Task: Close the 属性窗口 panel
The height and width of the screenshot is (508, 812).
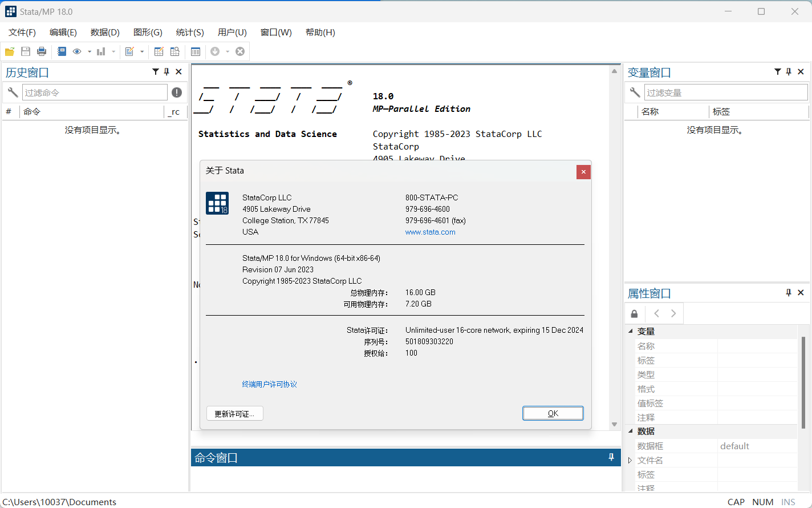Action: point(801,292)
